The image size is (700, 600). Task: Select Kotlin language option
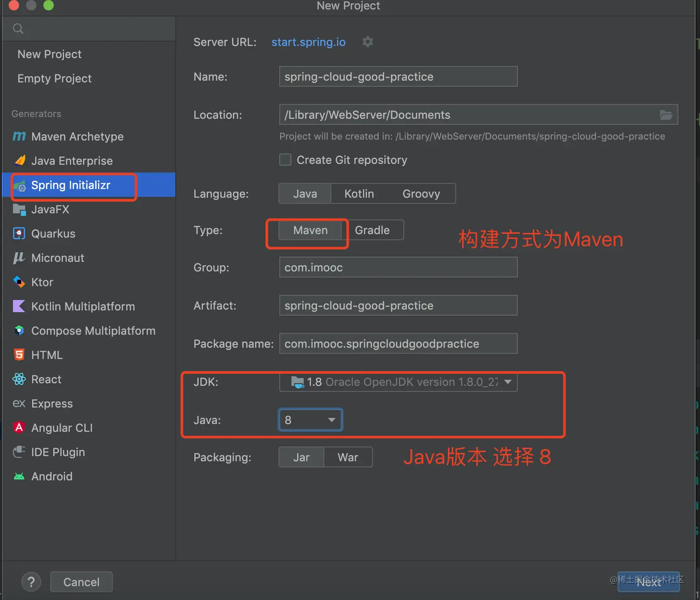359,193
